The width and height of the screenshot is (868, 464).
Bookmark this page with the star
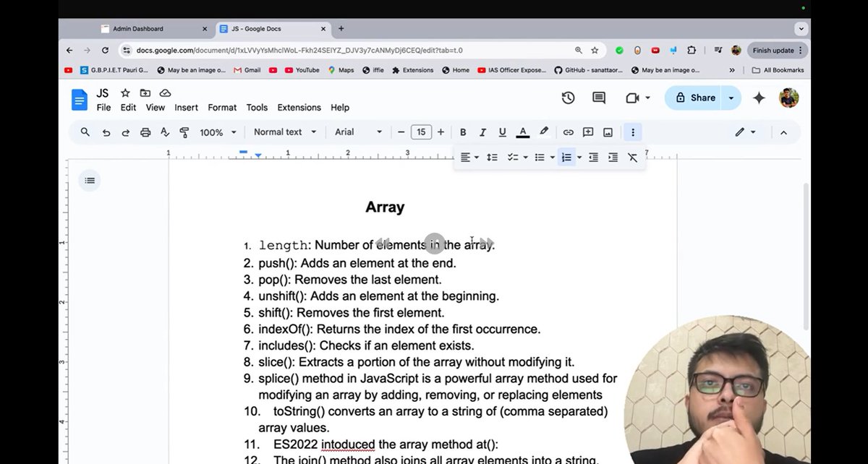[x=595, y=51]
